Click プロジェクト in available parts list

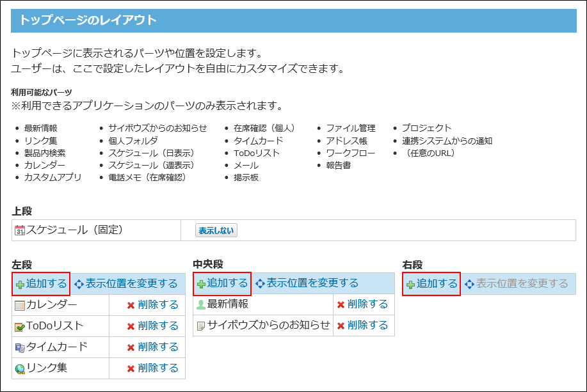pyautogui.click(x=427, y=129)
